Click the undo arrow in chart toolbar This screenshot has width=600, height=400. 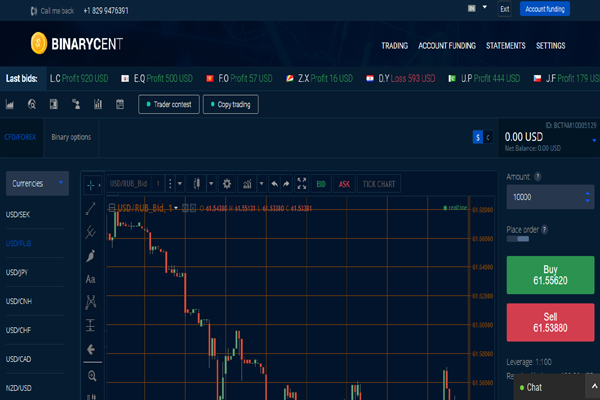(274, 184)
